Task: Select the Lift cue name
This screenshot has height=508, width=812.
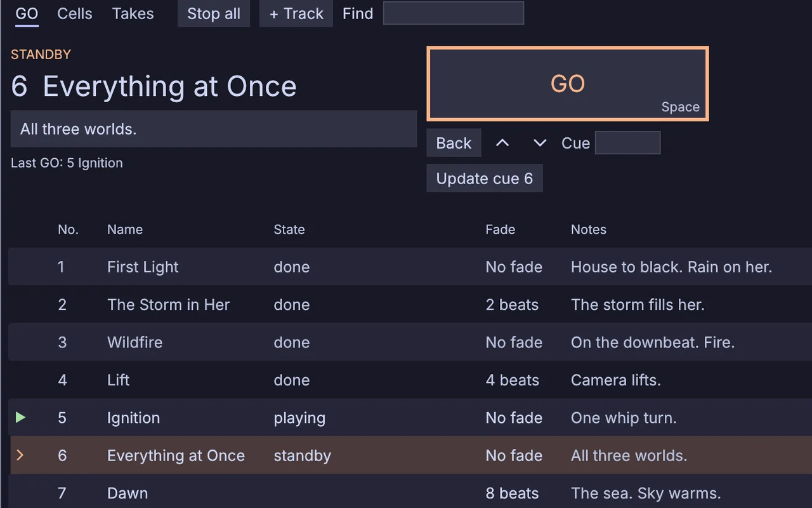Action: 118,380
